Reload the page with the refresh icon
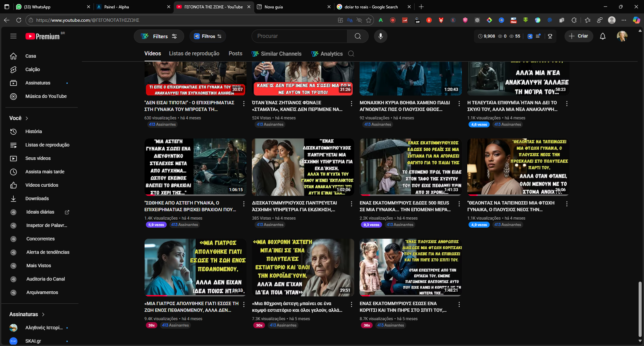 (x=19, y=20)
